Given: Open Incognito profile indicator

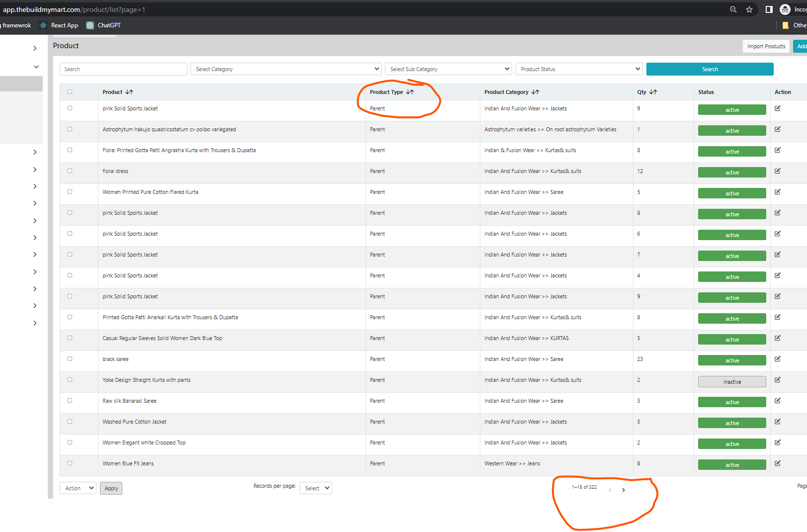Looking at the screenshot, I should click(794, 9).
